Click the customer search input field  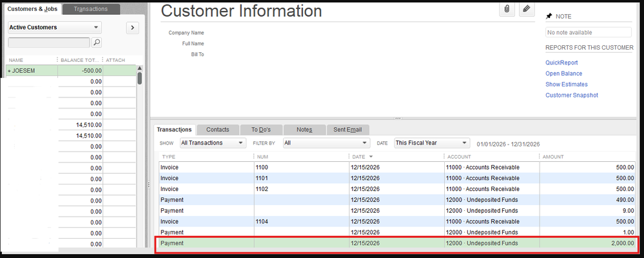pyautogui.click(x=48, y=43)
